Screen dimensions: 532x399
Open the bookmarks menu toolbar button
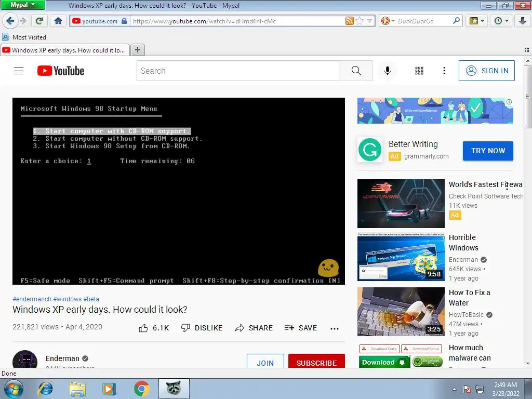(477, 21)
